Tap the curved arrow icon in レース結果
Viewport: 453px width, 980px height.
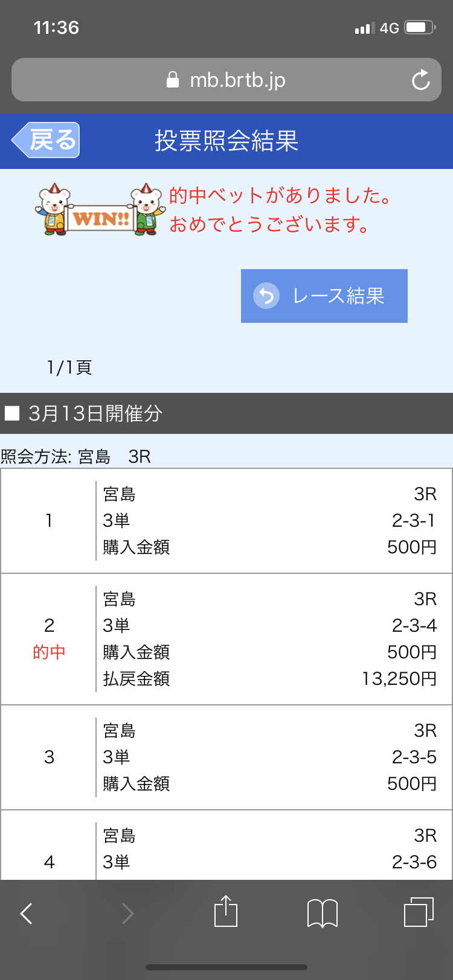(x=266, y=296)
